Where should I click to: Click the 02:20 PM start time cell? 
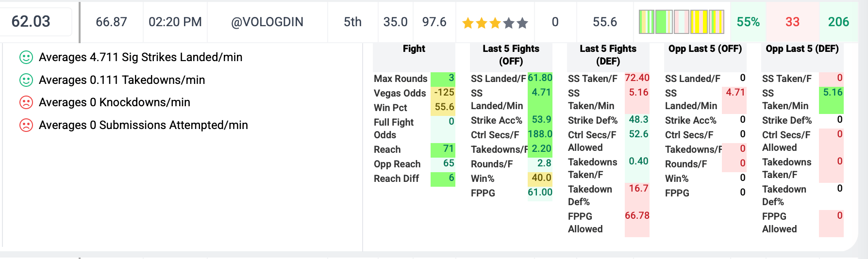(x=175, y=22)
